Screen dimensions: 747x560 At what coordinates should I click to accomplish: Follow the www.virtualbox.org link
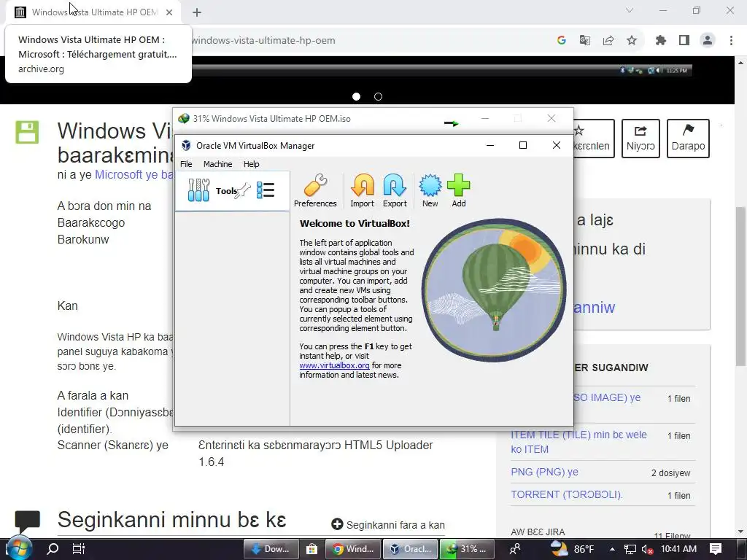click(334, 365)
